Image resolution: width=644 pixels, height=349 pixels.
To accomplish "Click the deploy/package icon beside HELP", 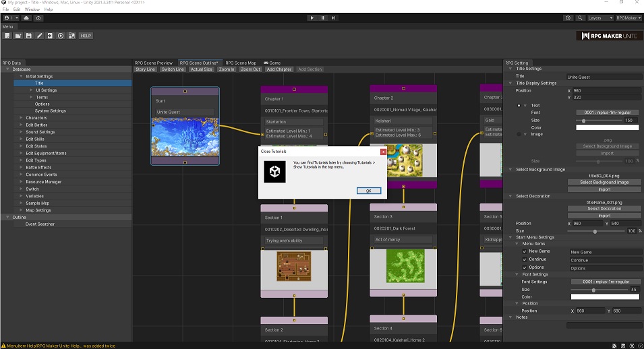I will 71,36.
